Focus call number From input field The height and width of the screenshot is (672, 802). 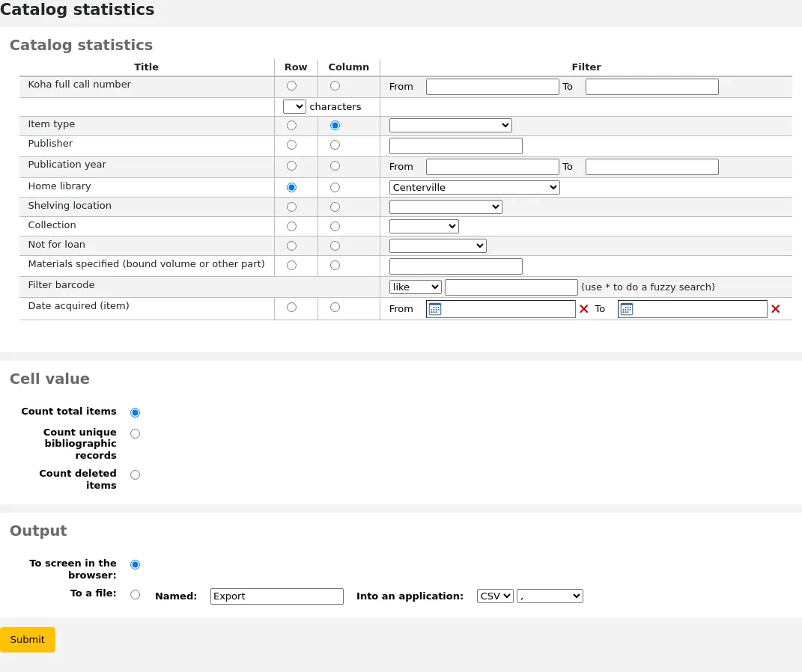493,87
